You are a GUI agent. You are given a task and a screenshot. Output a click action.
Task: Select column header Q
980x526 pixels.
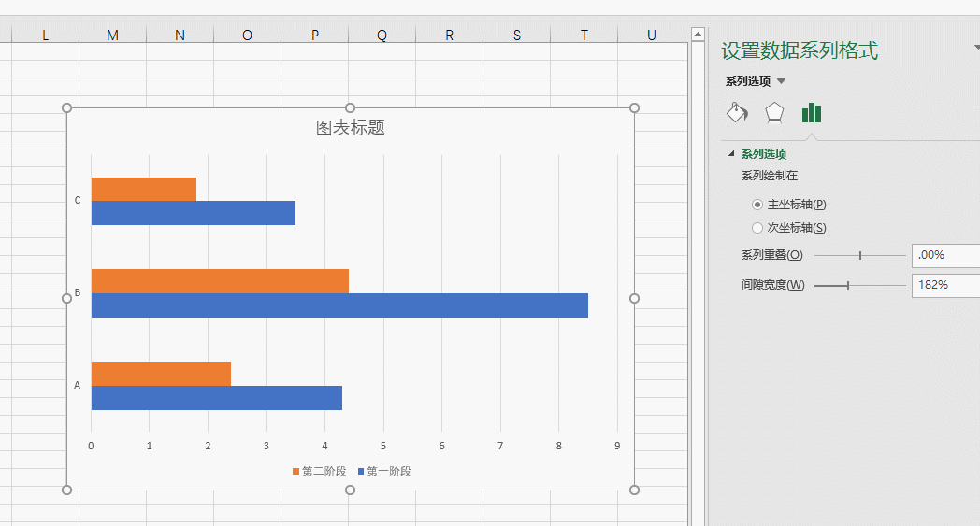point(382,35)
